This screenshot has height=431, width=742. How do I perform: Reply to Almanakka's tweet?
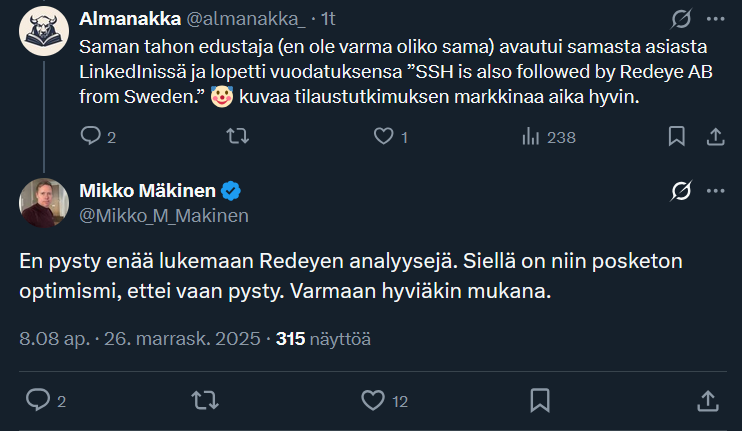[90, 136]
